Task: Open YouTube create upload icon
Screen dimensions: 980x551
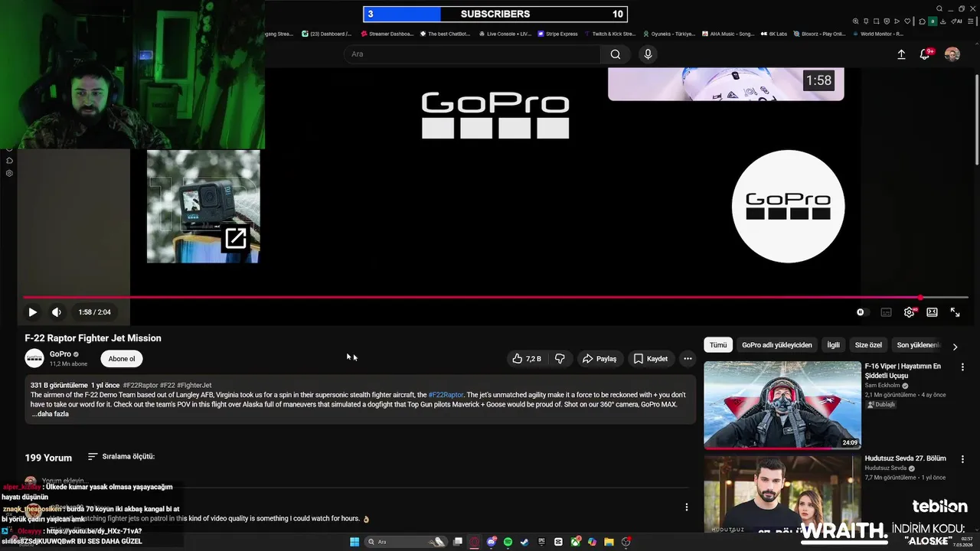Action: point(901,54)
